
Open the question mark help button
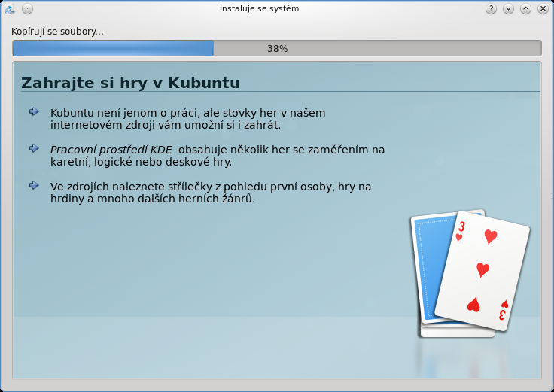[491, 8]
